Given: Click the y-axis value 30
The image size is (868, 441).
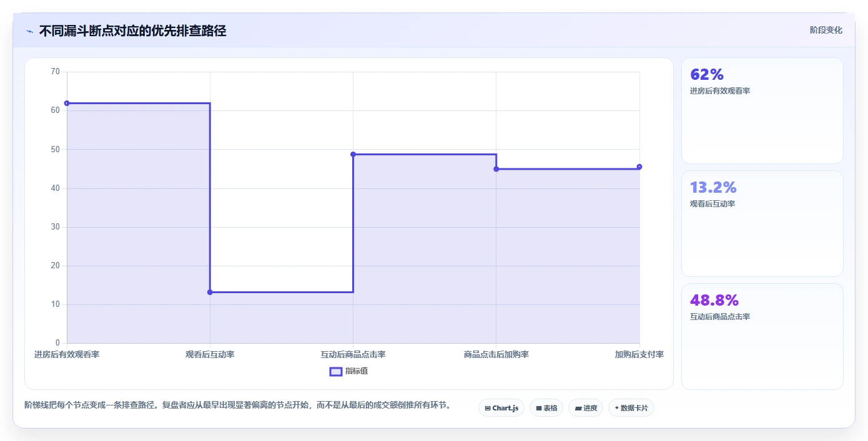Looking at the screenshot, I should (56, 227).
